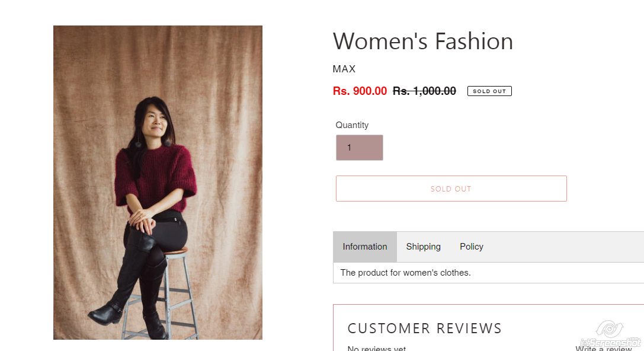Viewport: 644px width, 351px height.
Task: Click the CUSTOMER REVIEWS heading
Action: click(x=424, y=328)
